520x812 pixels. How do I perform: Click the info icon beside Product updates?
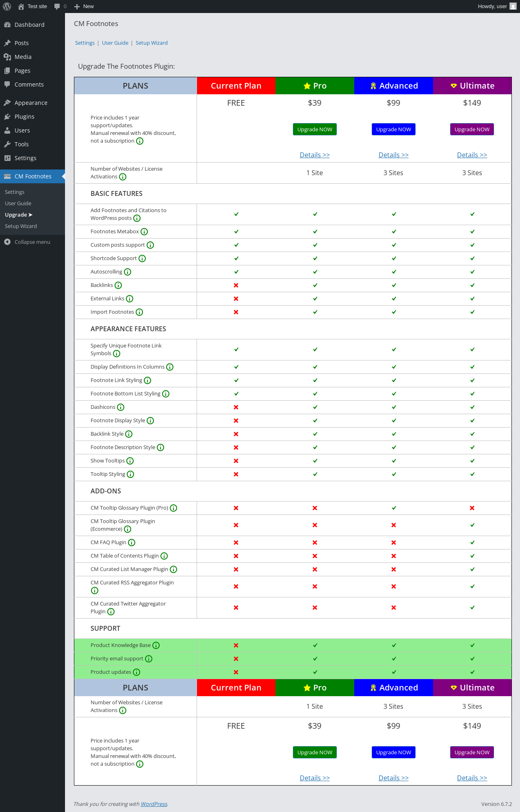136,672
